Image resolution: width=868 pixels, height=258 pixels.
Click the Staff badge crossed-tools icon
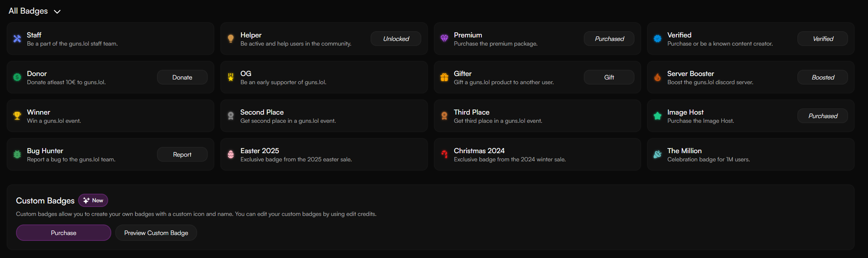pyautogui.click(x=17, y=39)
